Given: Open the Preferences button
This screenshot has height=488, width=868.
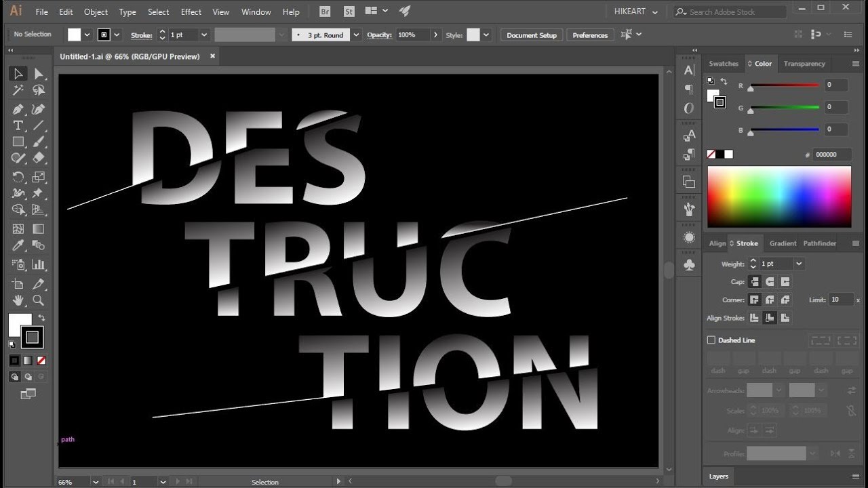Looking at the screenshot, I should [x=590, y=35].
